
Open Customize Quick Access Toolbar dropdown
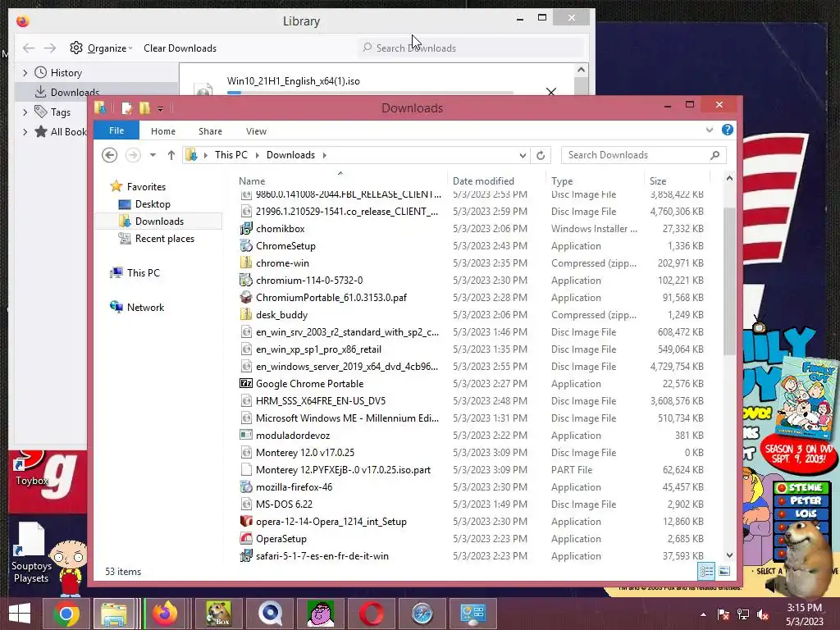click(160, 109)
